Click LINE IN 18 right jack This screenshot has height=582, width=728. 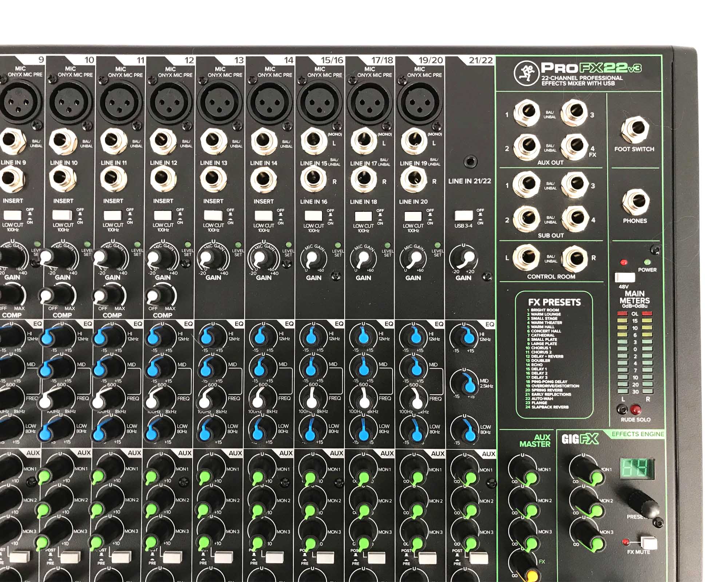click(x=363, y=179)
